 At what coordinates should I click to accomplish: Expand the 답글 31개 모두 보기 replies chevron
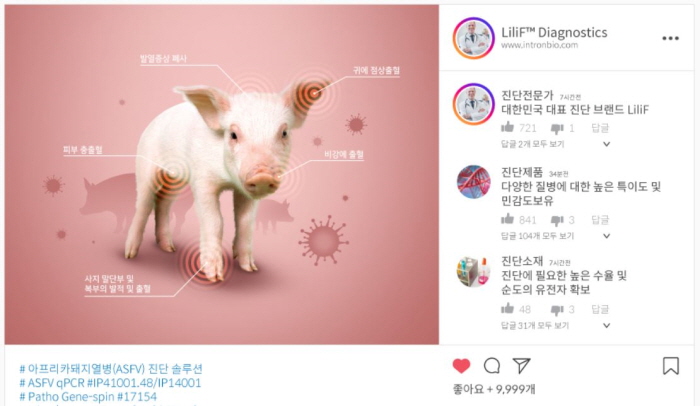(606, 326)
